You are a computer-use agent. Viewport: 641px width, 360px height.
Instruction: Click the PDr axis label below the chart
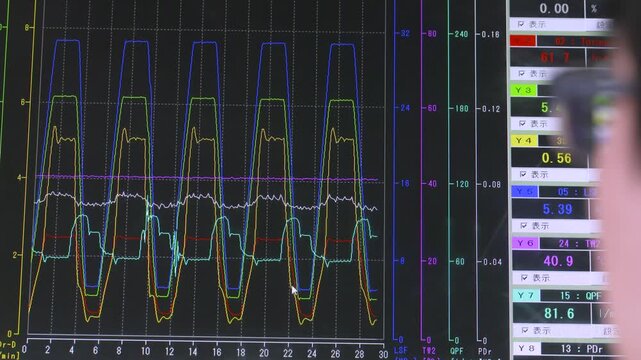[485, 351]
